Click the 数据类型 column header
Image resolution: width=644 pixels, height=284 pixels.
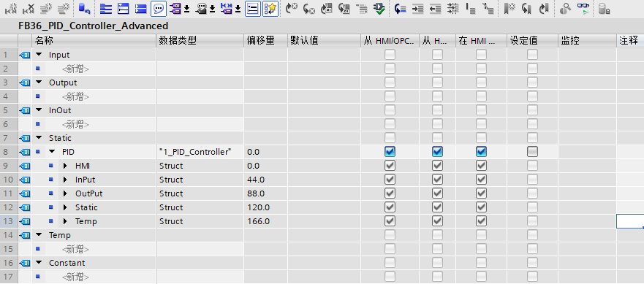pos(200,41)
